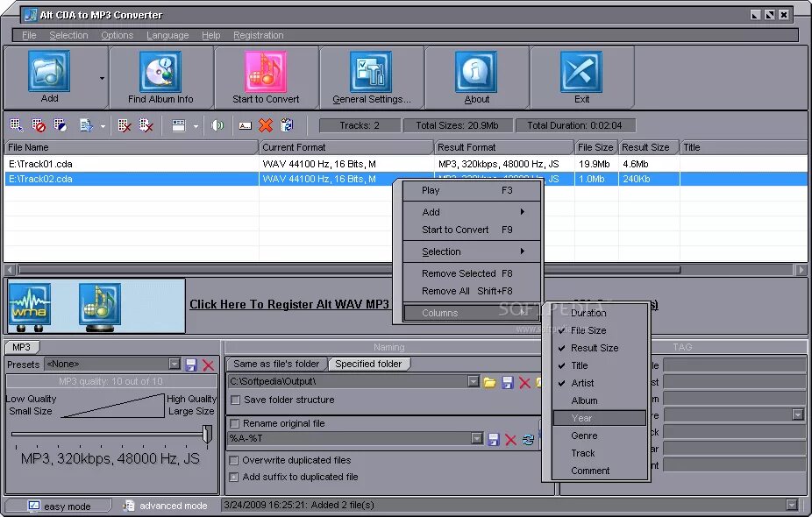
Task: Click the columns layout view icon
Action: pos(179,125)
